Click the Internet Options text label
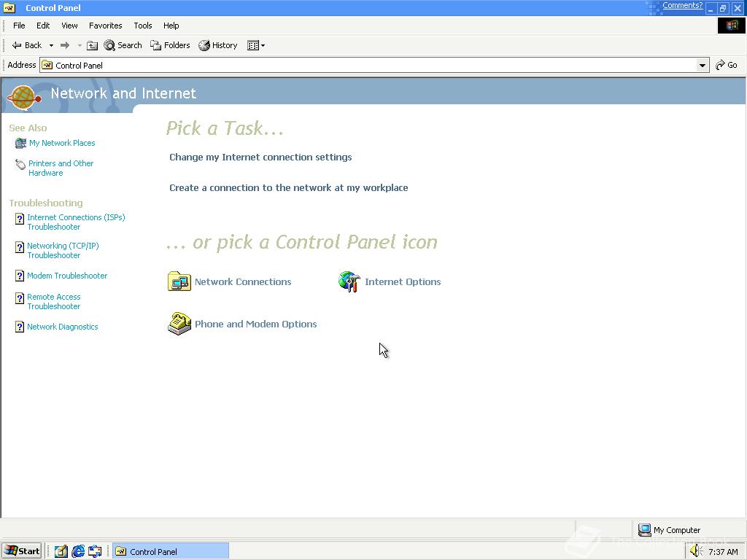 tap(403, 281)
